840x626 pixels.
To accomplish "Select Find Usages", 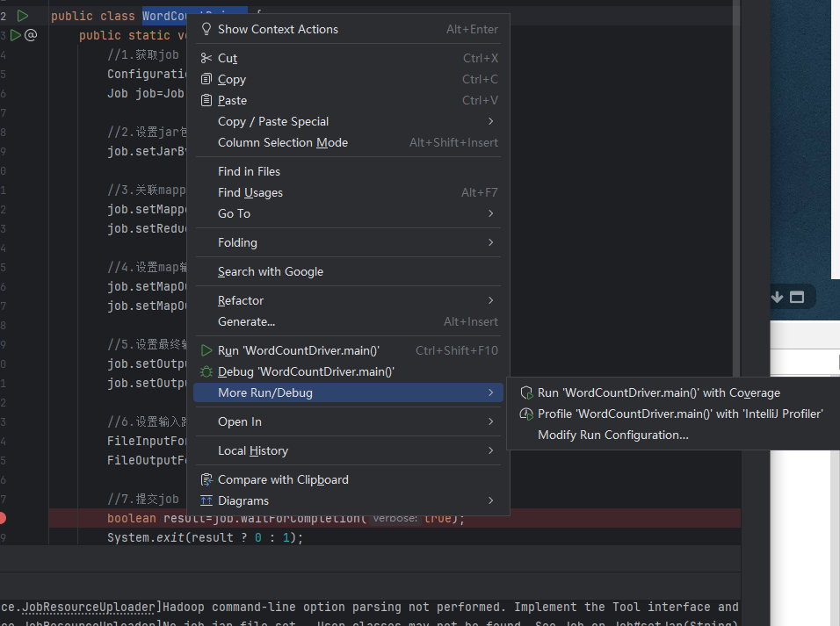I will click(x=348, y=192).
